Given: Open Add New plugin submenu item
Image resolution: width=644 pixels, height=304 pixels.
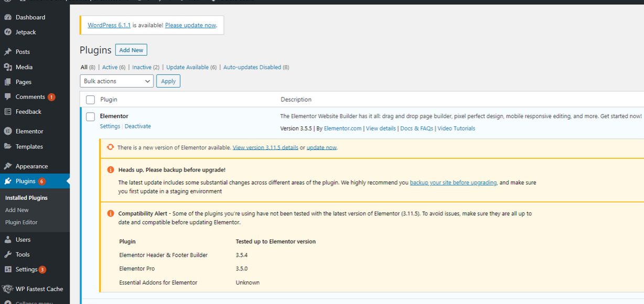Looking at the screenshot, I should click(17, 210).
